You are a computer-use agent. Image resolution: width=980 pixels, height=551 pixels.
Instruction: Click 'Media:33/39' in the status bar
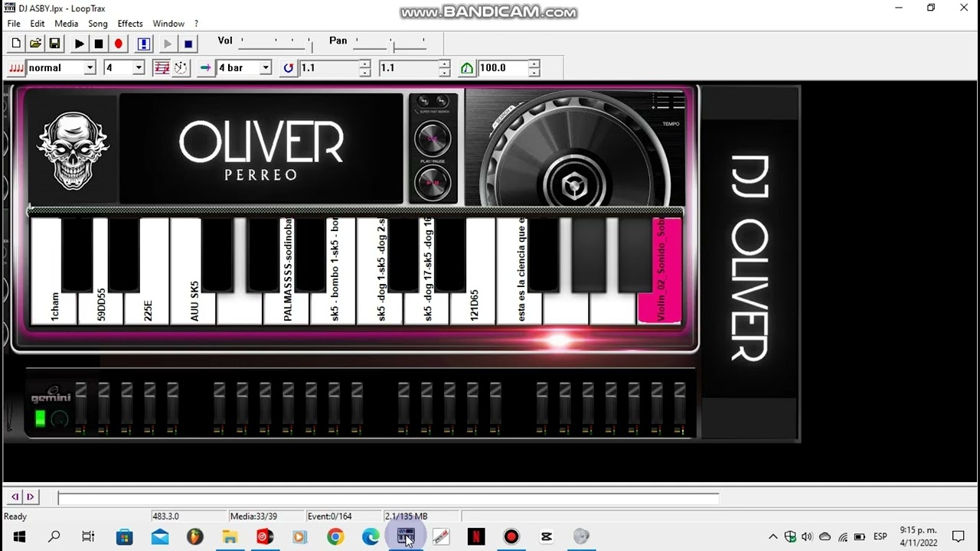pyautogui.click(x=253, y=517)
